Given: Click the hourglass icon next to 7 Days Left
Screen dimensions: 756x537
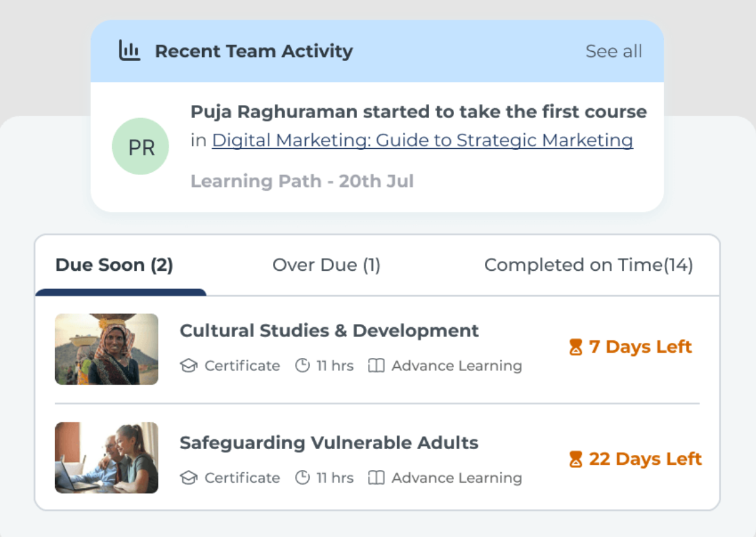Looking at the screenshot, I should click(576, 347).
